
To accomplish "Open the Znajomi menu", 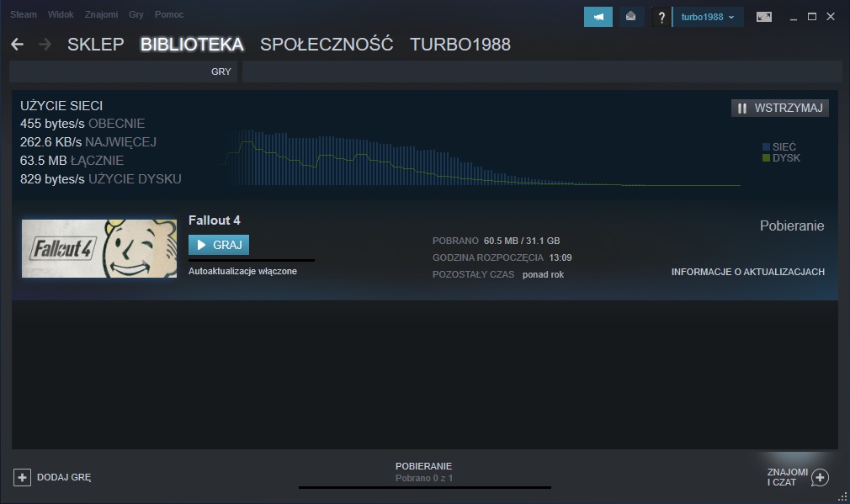I will [101, 15].
